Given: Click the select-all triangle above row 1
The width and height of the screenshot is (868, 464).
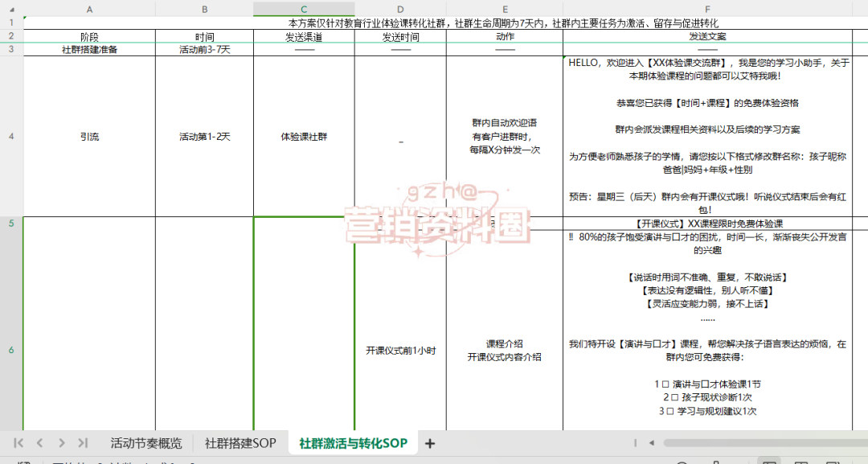Looking at the screenshot, I should tap(10, 9).
